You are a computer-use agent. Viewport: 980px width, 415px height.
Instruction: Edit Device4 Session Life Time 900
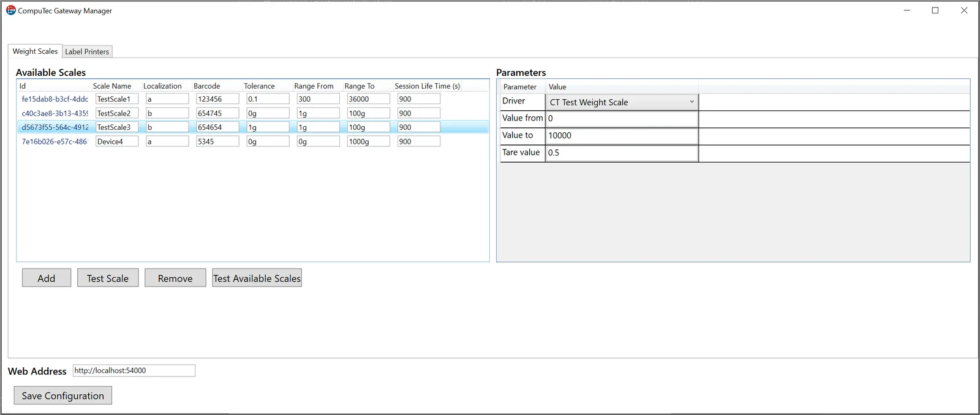pos(418,141)
